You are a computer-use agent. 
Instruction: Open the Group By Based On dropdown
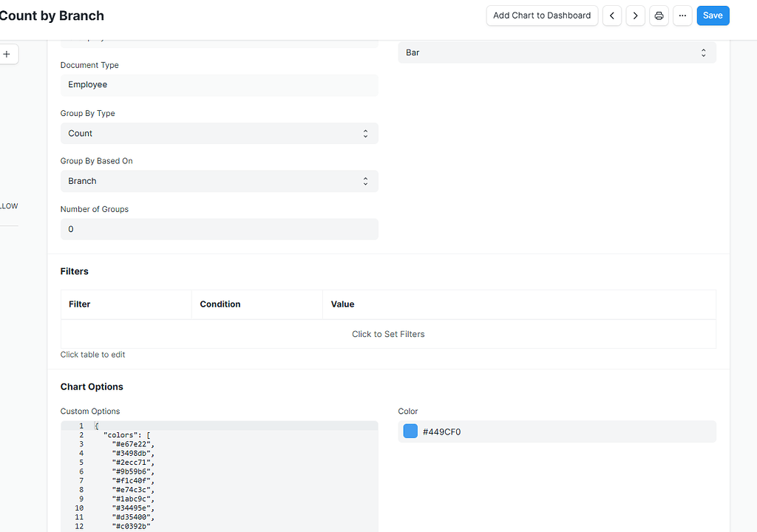click(219, 181)
